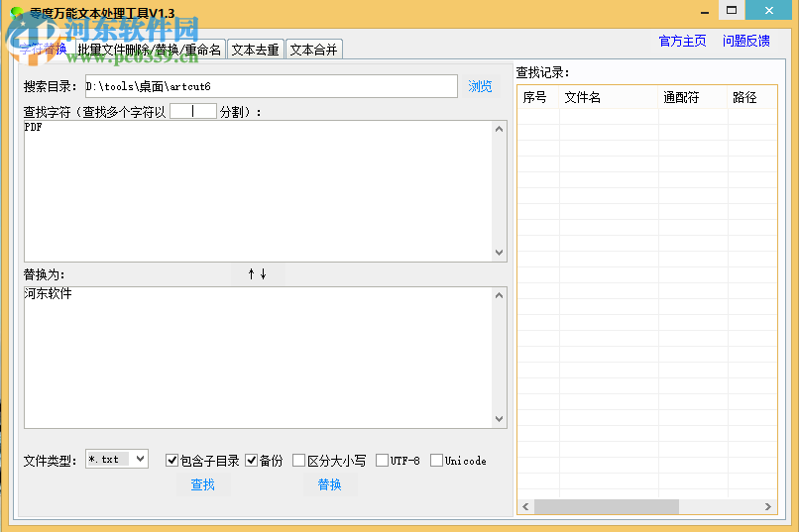Open the 官方主页 link

[x=682, y=42]
